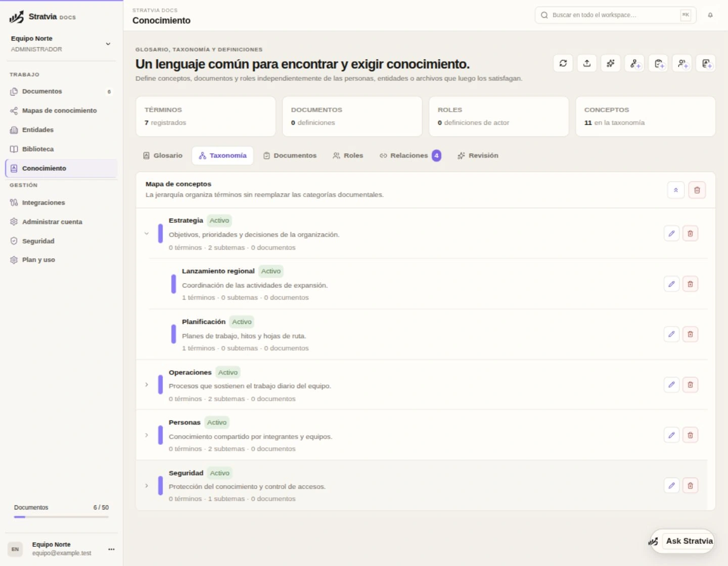The image size is (728, 566).
Task: Click the refresh icon in the header toolbar
Action: [x=563, y=63]
